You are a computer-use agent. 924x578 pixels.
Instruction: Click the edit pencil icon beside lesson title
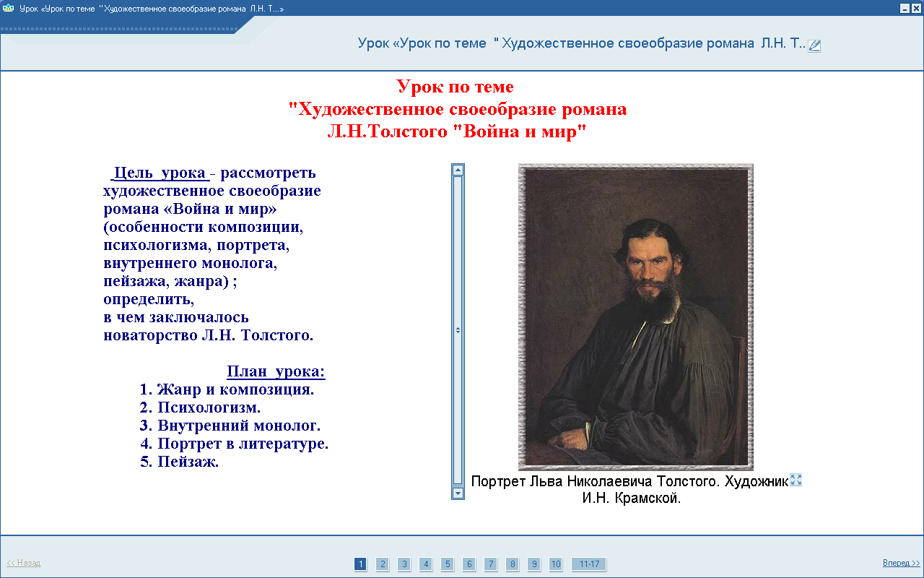tap(814, 46)
